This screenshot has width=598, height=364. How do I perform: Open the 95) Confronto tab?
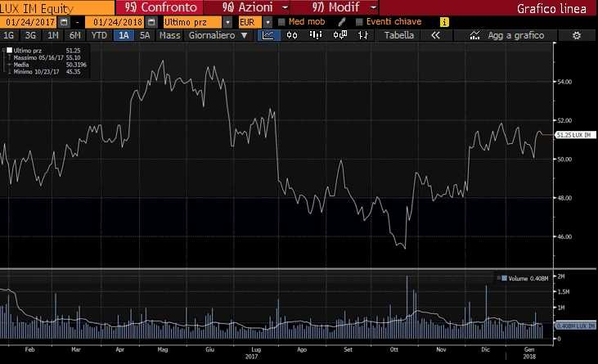(160, 7)
